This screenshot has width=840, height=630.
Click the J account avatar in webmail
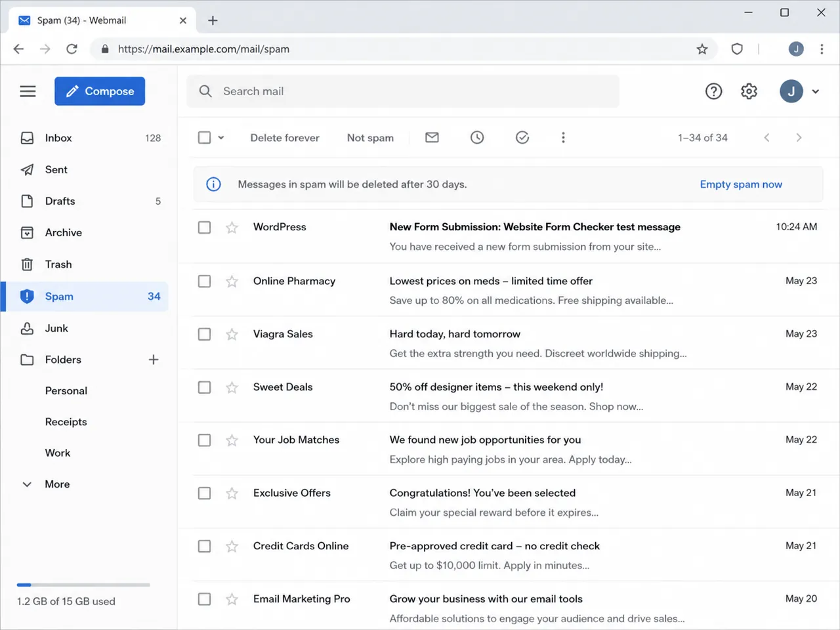tap(791, 91)
